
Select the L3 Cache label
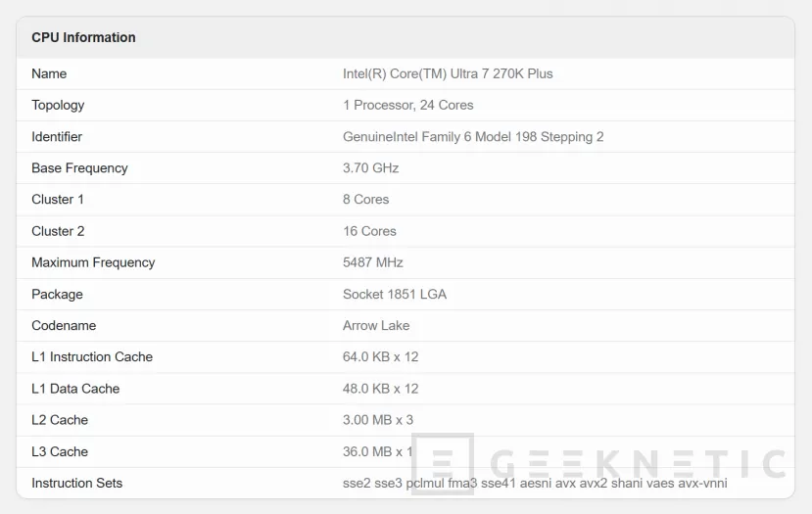click(x=60, y=451)
